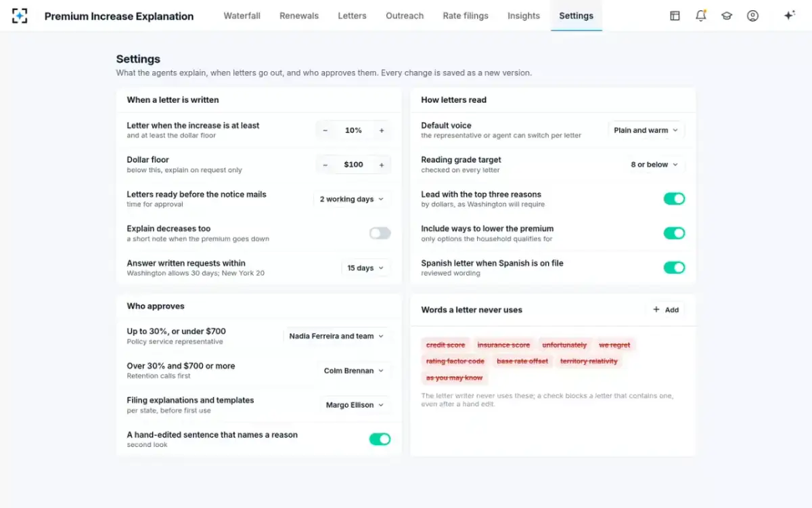
Task: Click the app logo icon
Action: coord(20,16)
